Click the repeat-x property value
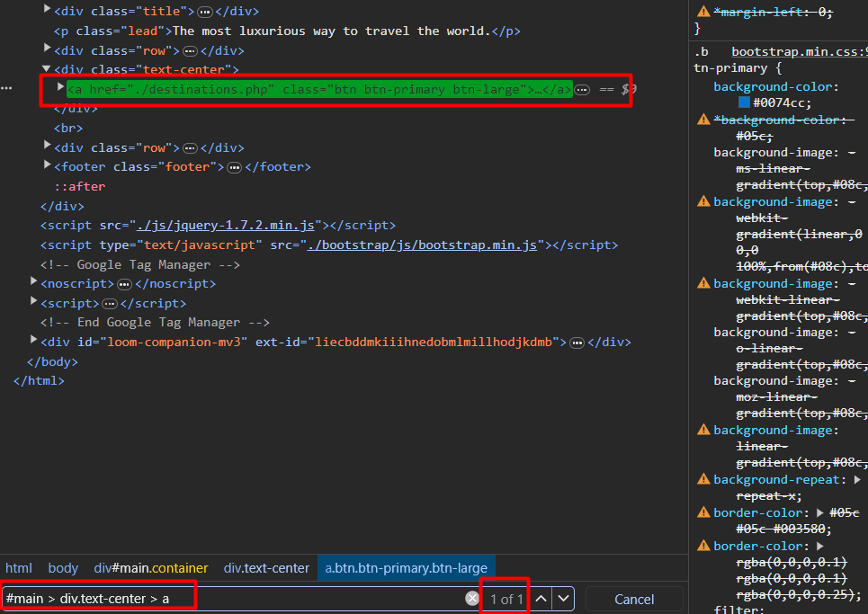 [765, 496]
